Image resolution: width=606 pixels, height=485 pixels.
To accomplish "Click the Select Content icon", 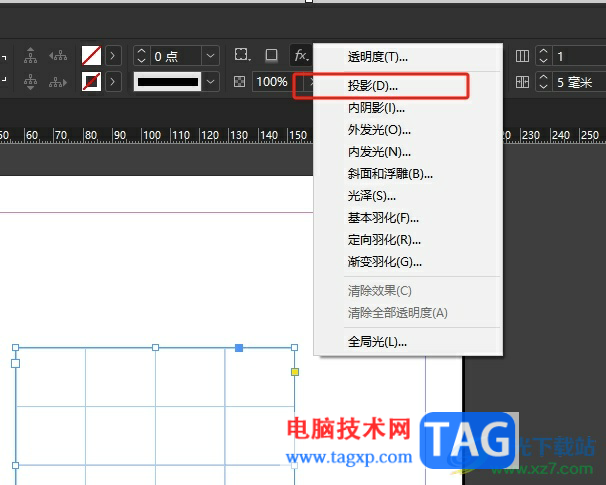I will tap(31, 82).
